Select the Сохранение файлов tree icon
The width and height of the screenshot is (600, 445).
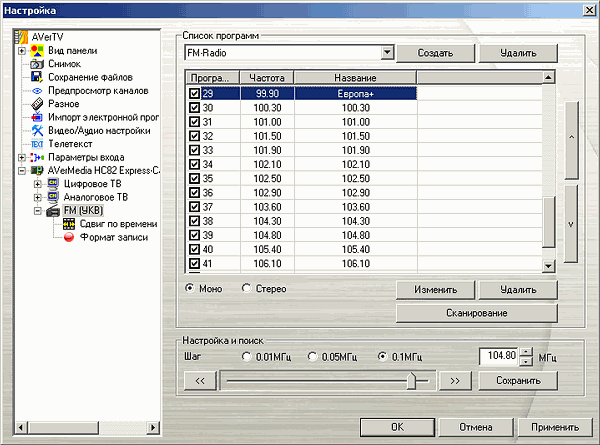[38, 77]
